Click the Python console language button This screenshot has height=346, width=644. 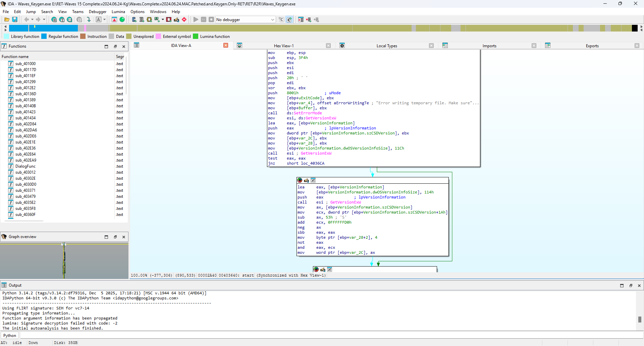pos(10,336)
